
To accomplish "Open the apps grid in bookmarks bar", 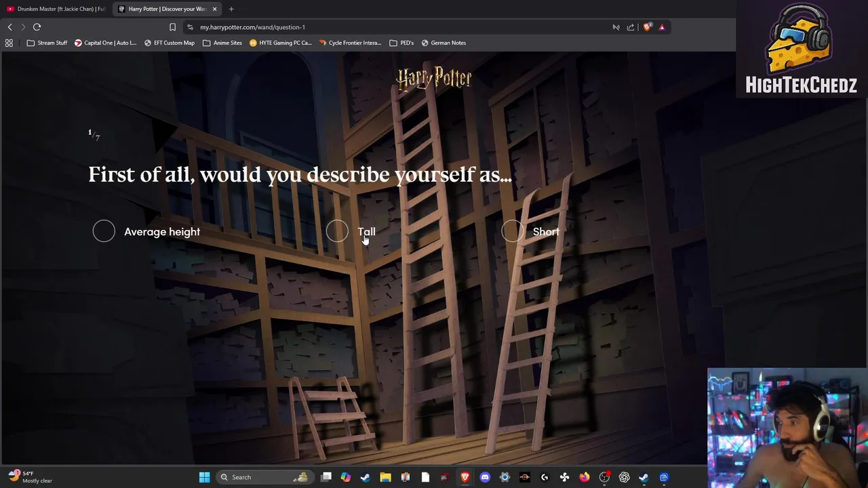I will click(x=9, y=43).
